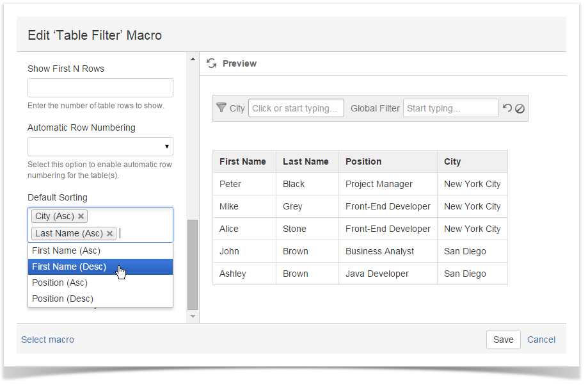
Task: Save the Table Filter macro
Action: [503, 340]
